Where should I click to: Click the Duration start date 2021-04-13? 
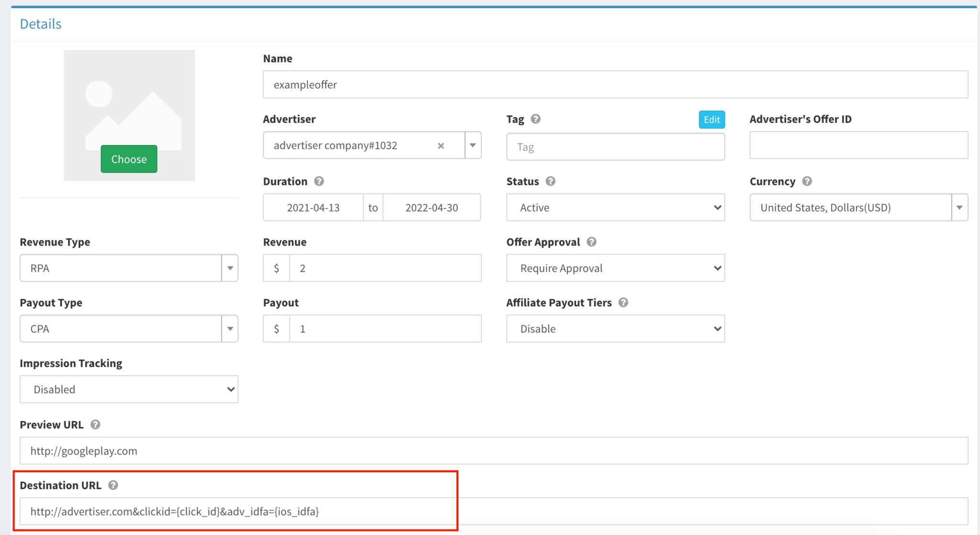click(313, 208)
